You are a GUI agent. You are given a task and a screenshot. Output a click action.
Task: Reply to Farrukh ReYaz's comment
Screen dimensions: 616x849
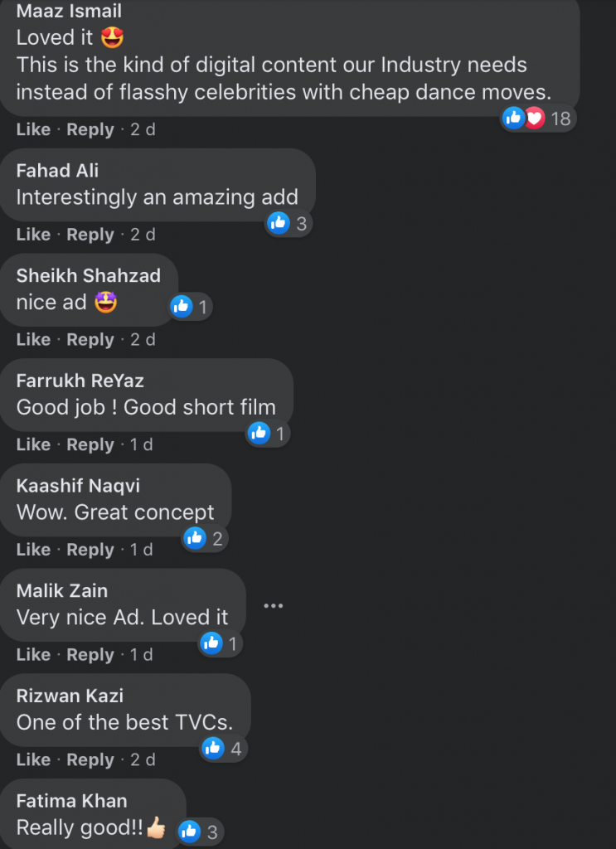[90, 444]
